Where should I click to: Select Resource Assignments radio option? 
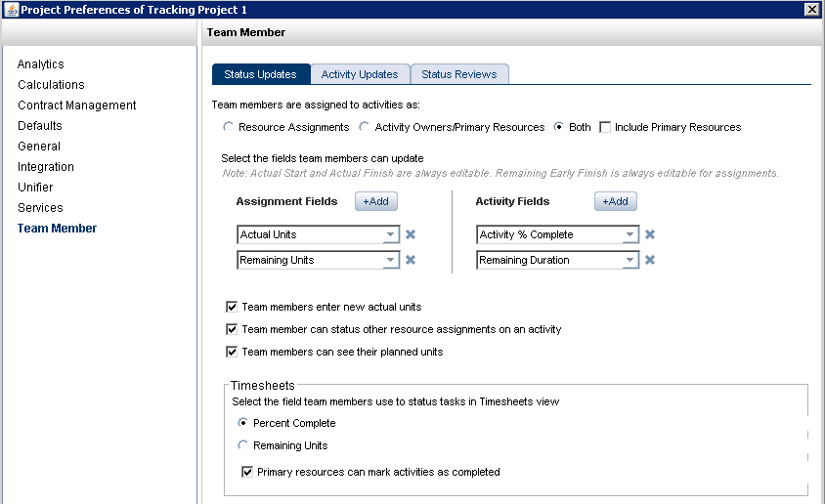pyautogui.click(x=228, y=127)
